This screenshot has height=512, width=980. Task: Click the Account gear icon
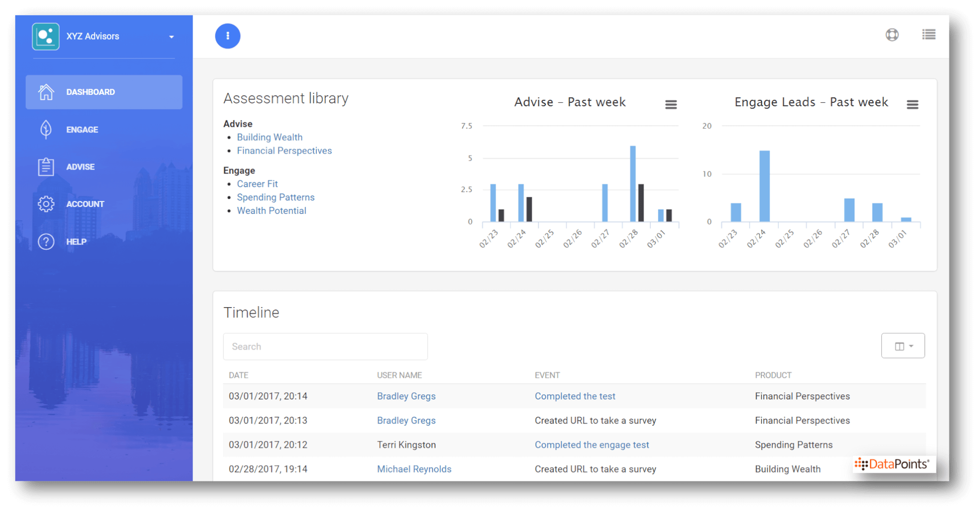[46, 204]
